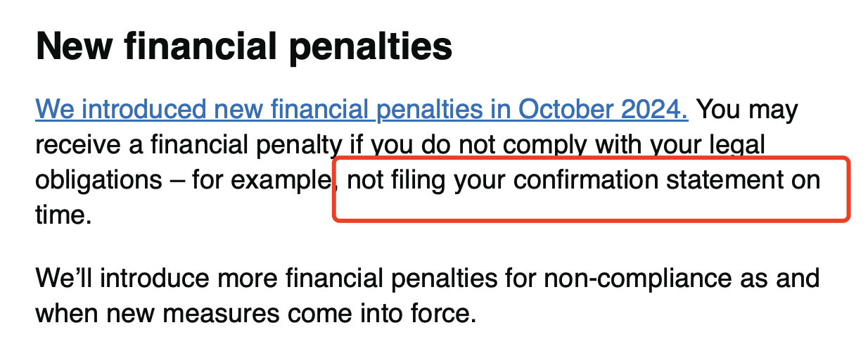Click 'You may' after the blue link

click(x=748, y=110)
